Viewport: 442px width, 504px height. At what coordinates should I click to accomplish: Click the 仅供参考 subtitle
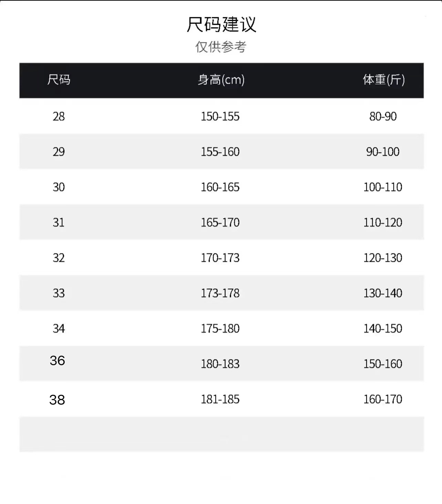point(221,47)
